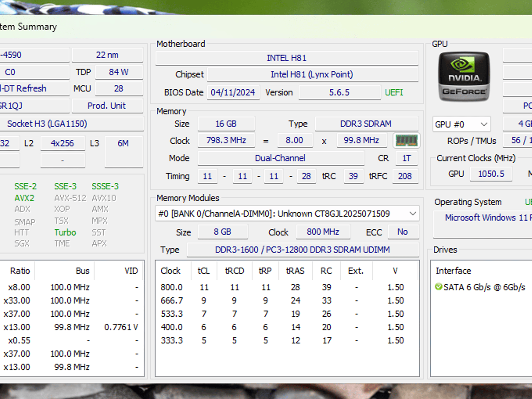
Task: Click the green SATA drive status icon
Action: (x=438, y=287)
